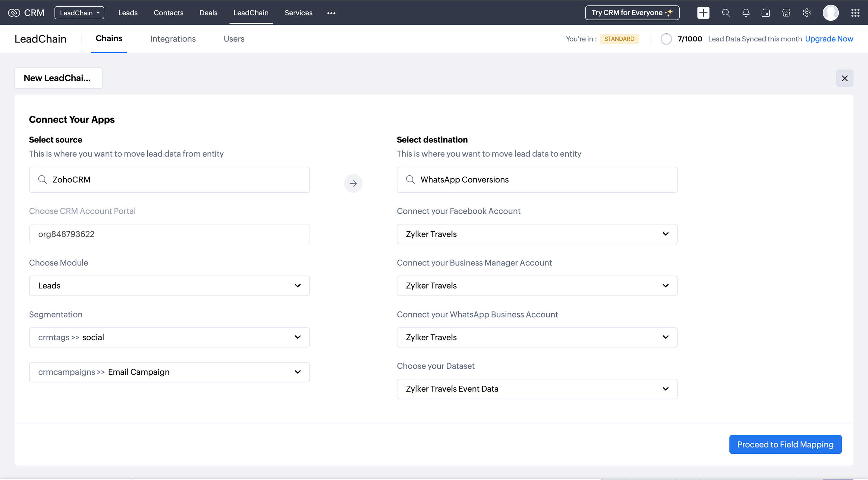The image size is (868, 480).
Task: Close the New LeadChain panel
Action: tap(844, 78)
